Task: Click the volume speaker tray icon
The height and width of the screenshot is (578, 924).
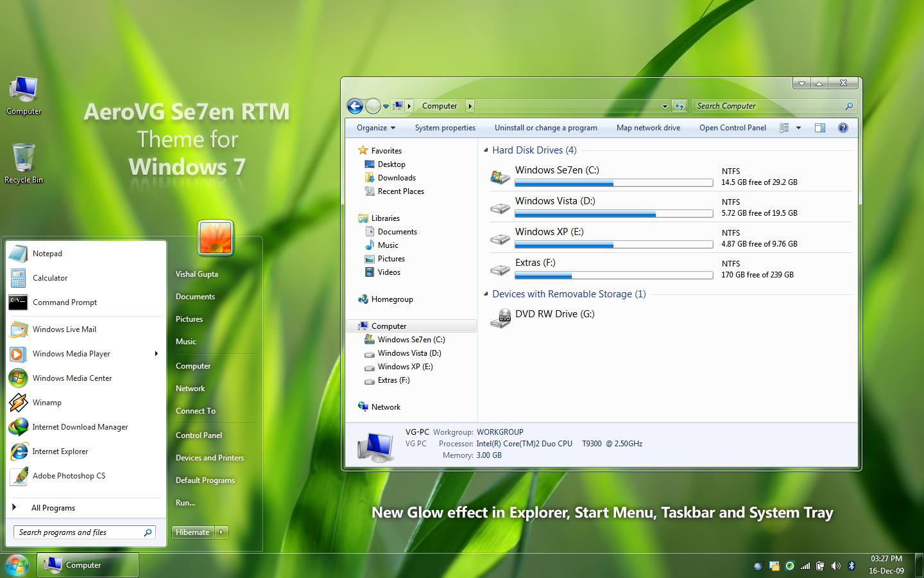Action: coord(835,566)
